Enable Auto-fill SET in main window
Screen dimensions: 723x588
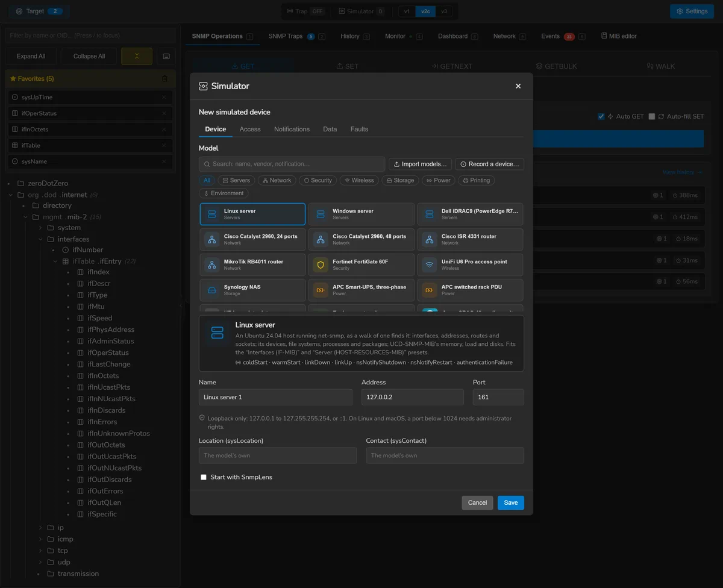pos(651,116)
